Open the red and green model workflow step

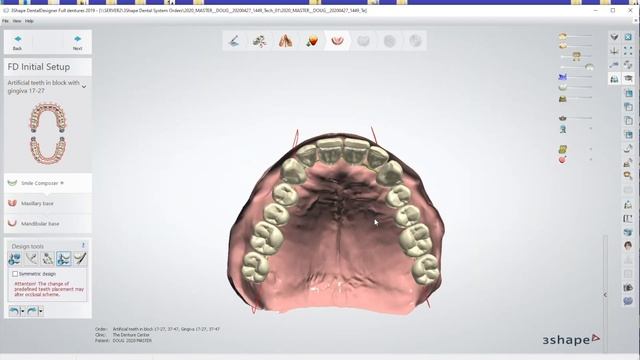click(312, 41)
